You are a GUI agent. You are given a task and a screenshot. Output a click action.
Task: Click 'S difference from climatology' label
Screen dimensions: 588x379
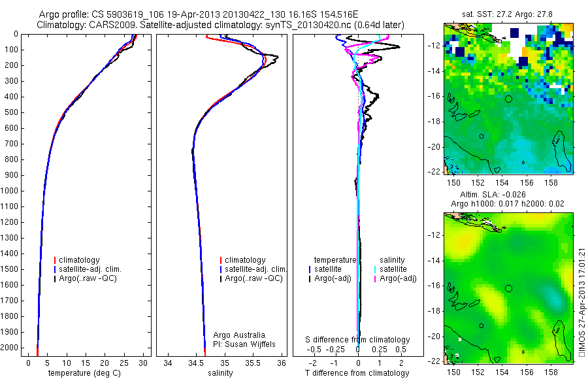(x=357, y=340)
